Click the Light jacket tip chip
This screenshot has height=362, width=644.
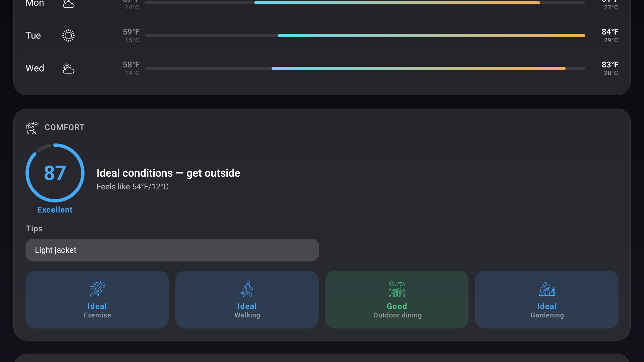coord(172,250)
